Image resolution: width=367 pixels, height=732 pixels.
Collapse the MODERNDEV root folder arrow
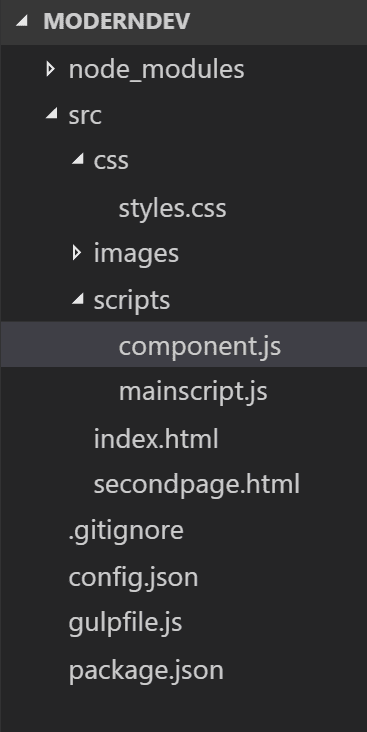22,21
